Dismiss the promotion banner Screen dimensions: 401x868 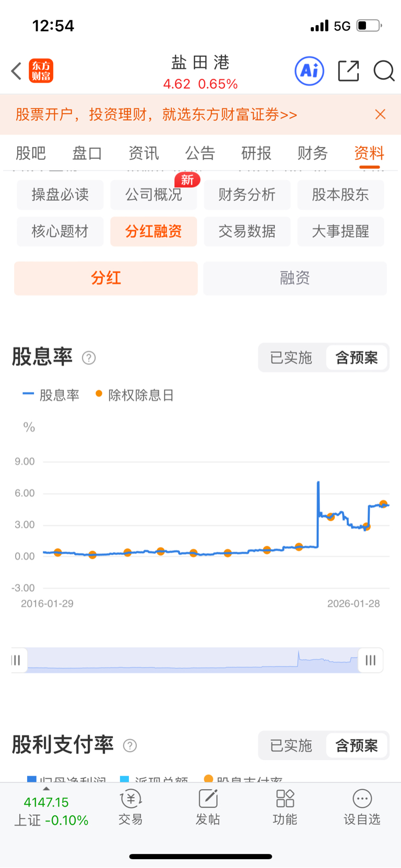click(x=380, y=114)
